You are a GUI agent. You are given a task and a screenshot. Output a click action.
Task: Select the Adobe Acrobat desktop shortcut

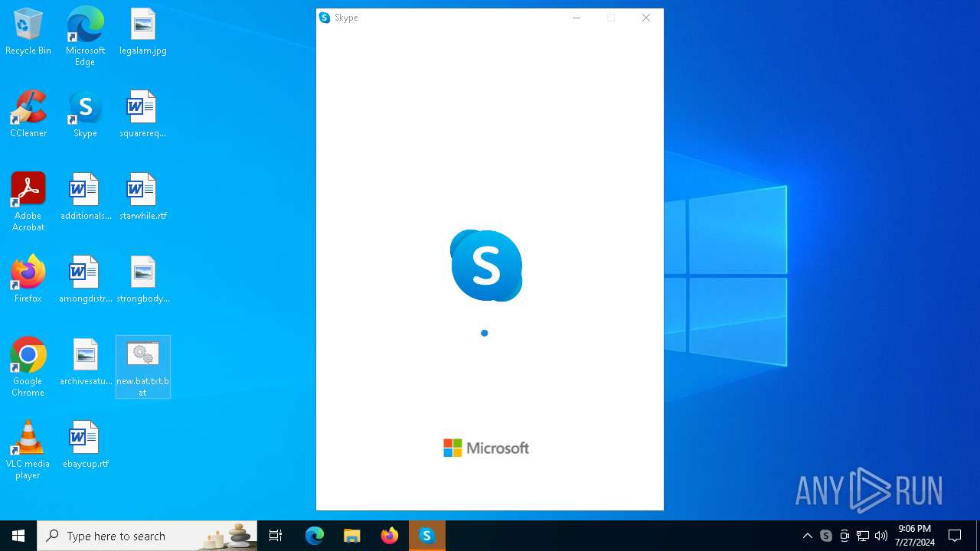click(x=28, y=202)
